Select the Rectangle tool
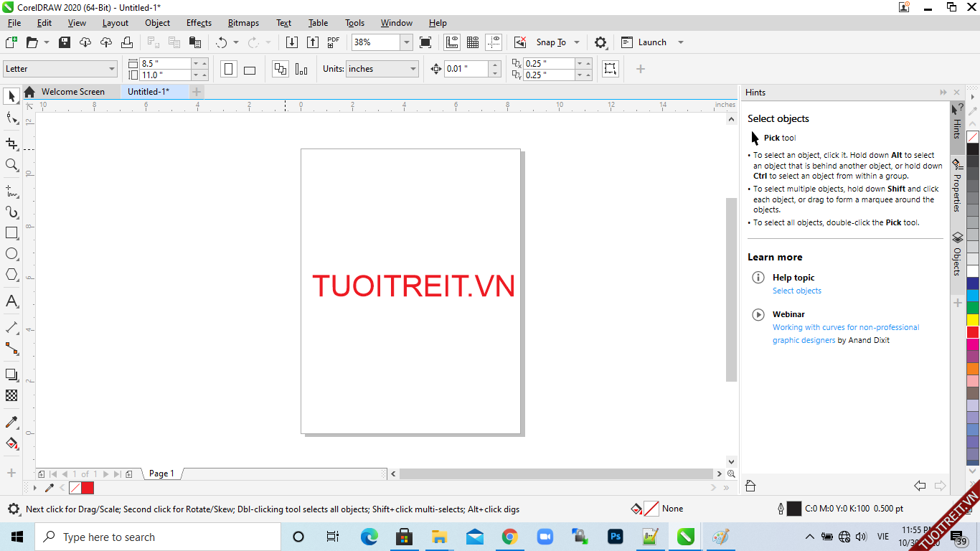The height and width of the screenshot is (551, 980). 11,233
